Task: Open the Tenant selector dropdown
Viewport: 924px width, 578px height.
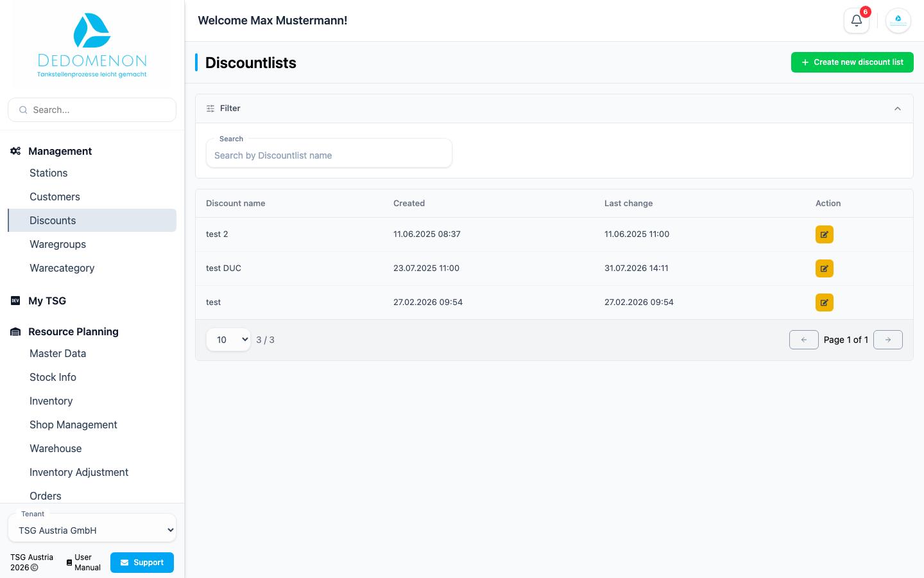Action: 92,530
